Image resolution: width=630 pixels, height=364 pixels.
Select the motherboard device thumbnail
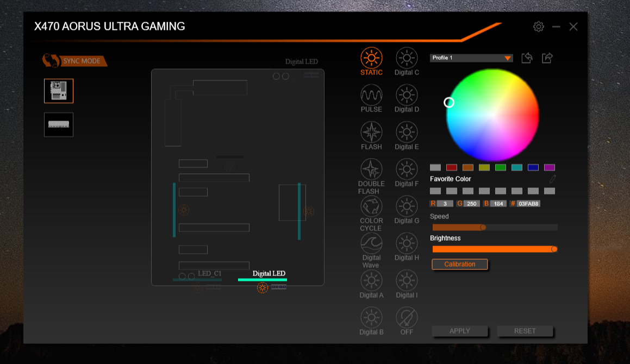(x=59, y=91)
